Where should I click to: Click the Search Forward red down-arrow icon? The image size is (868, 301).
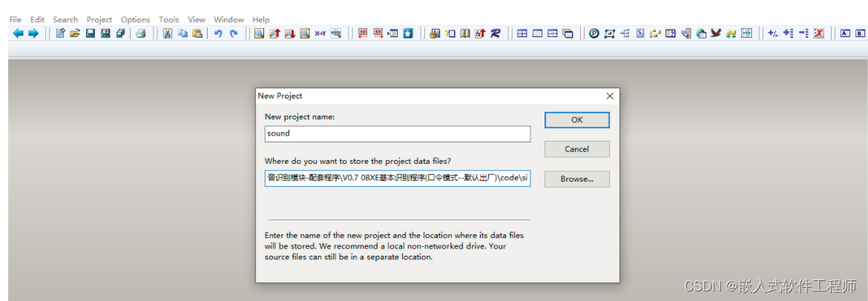click(289, 33)
